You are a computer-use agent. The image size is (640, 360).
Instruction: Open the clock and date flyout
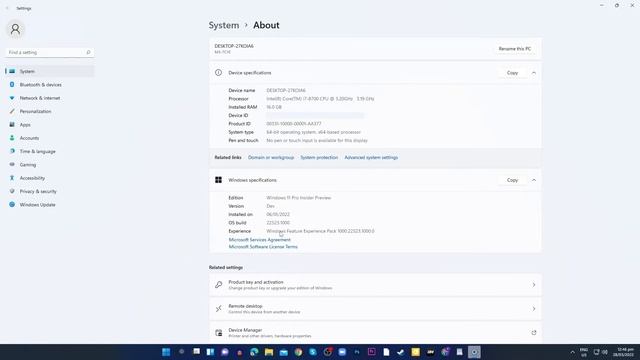click(624, 352)
